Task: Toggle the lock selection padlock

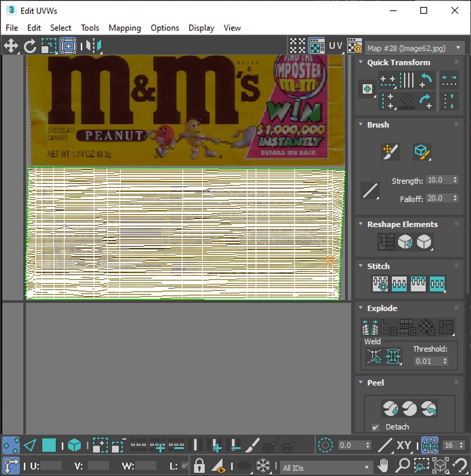Action: (199, 465)
